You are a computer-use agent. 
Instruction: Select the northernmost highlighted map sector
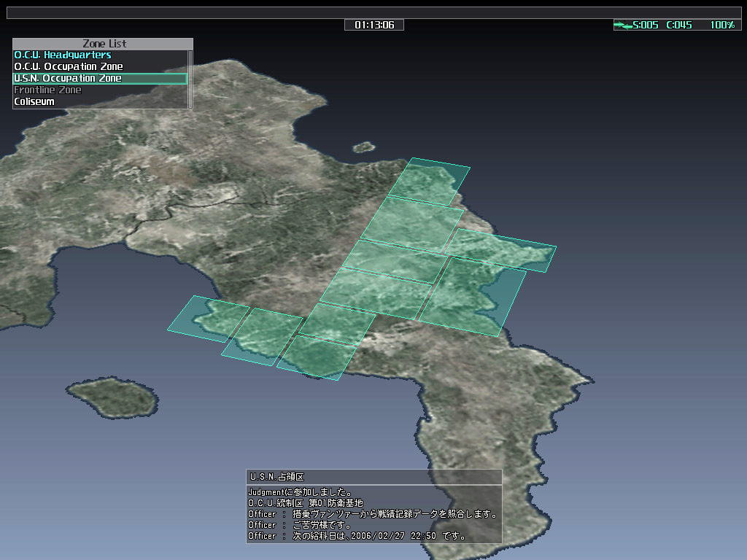point(430,181)
